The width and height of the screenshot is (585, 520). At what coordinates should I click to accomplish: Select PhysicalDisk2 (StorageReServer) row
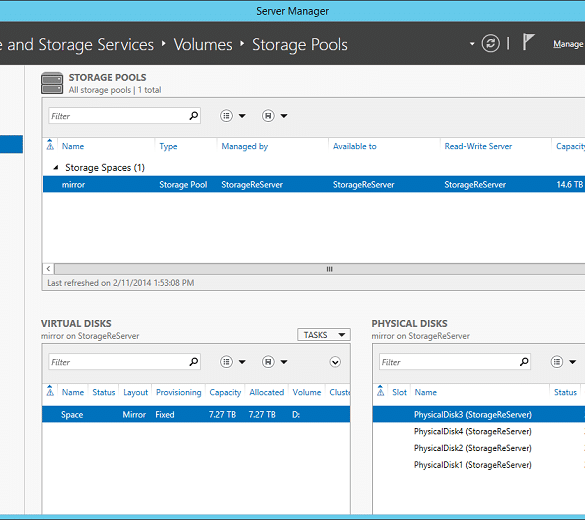click(x=479, y=448)
